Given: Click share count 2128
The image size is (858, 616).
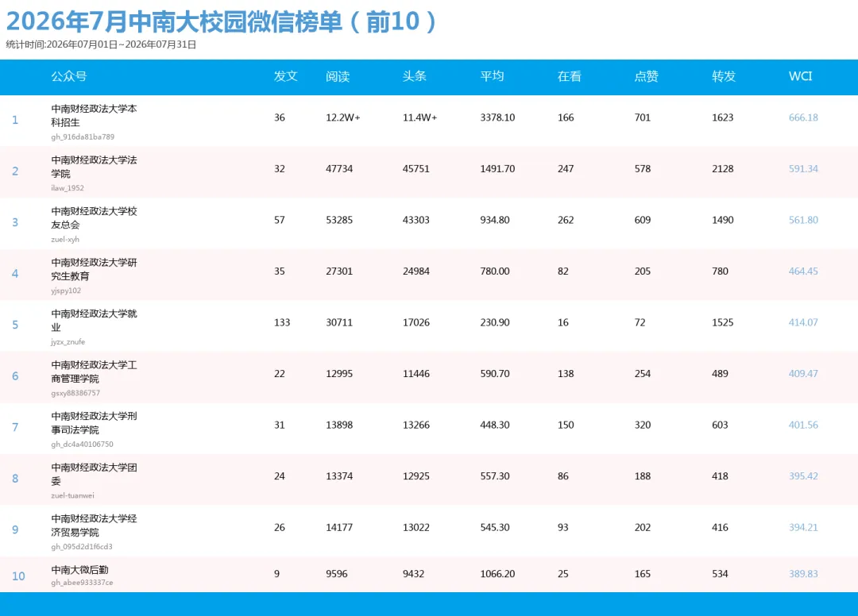Looking at the screenshot, I should pos(722,169).
